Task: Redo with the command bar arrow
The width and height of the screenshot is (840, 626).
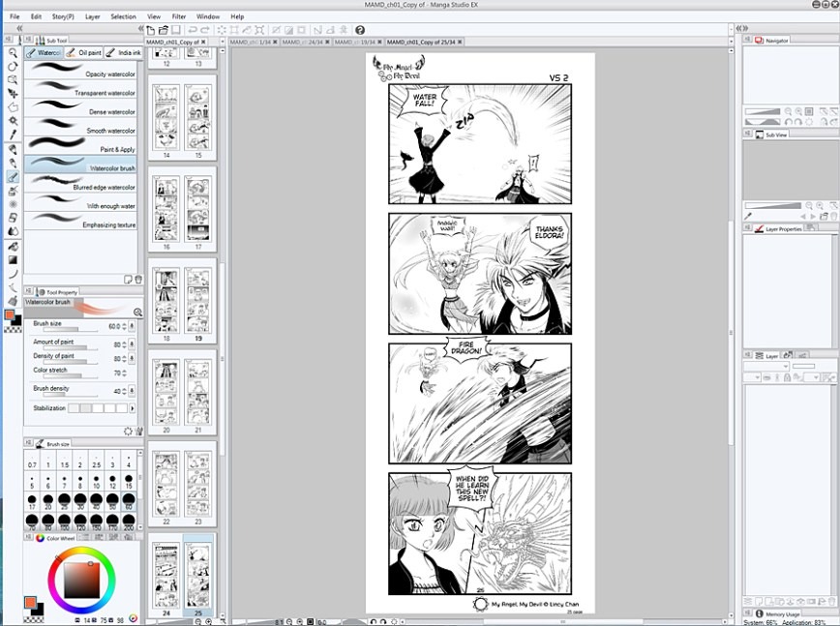Action: pos(204,30)
